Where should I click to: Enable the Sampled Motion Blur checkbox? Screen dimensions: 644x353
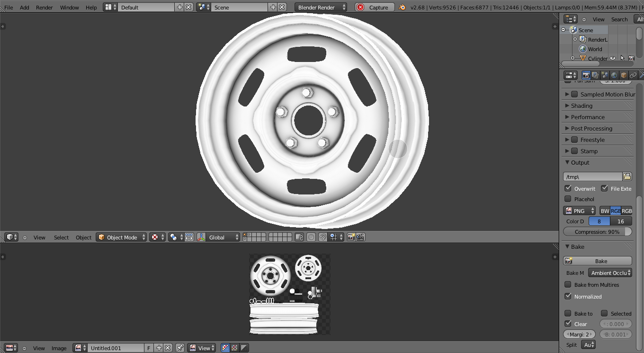click(574, 94)
